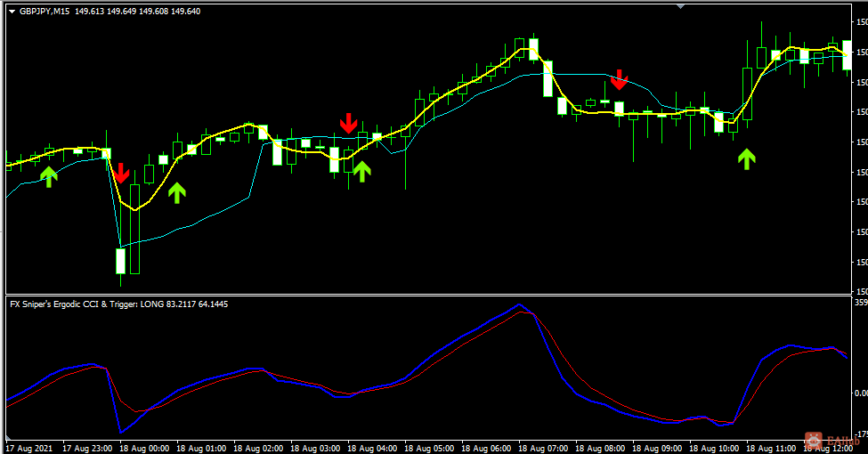Image resolution: width=868 pixels, height=454 pixels.
Task: Click the 18 Aug 06:00 time label
Action: pyautogui.click(x=487, y=448)
